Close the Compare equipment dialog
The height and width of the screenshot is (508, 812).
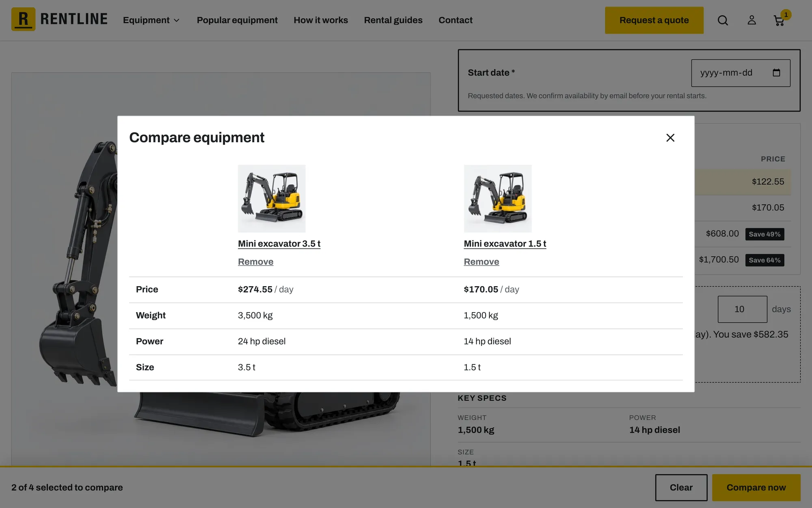click(670, 138)
